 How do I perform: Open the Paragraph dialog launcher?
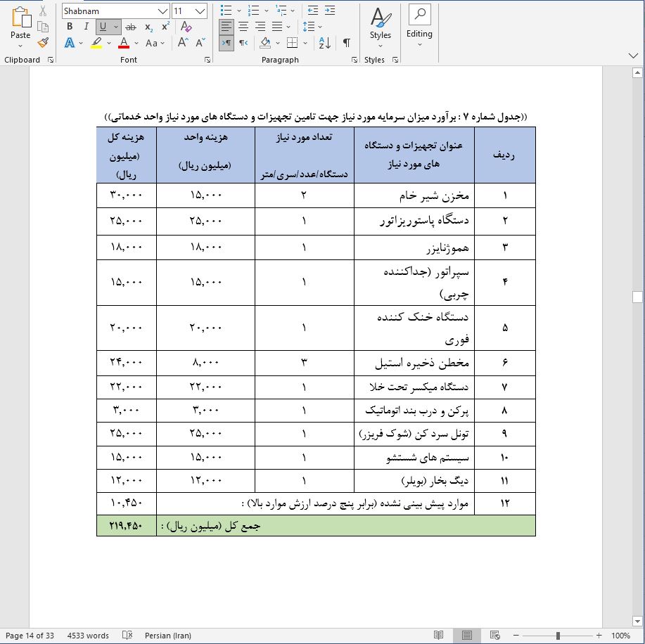pos(354,60)
